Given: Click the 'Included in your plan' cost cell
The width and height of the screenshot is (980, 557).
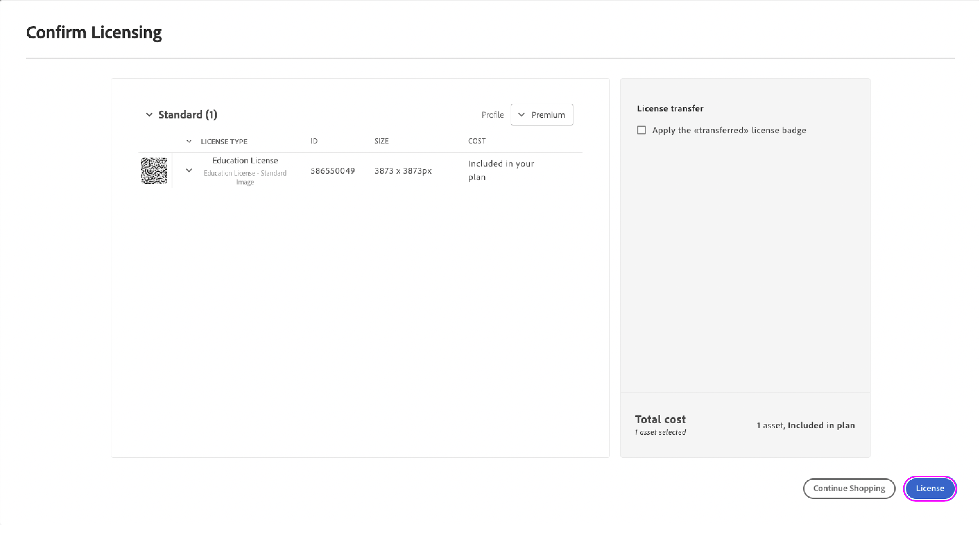Looking at the screenshot, I should click(x=500, y=170).
